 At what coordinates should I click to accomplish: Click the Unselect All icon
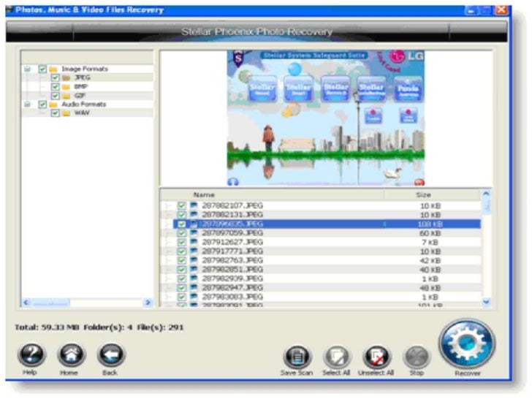[376, 357]
